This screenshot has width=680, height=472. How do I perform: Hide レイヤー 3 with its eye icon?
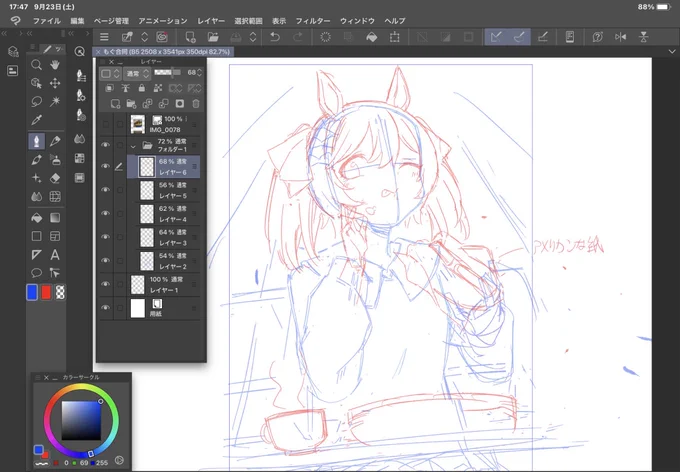(x=105, y=237)
